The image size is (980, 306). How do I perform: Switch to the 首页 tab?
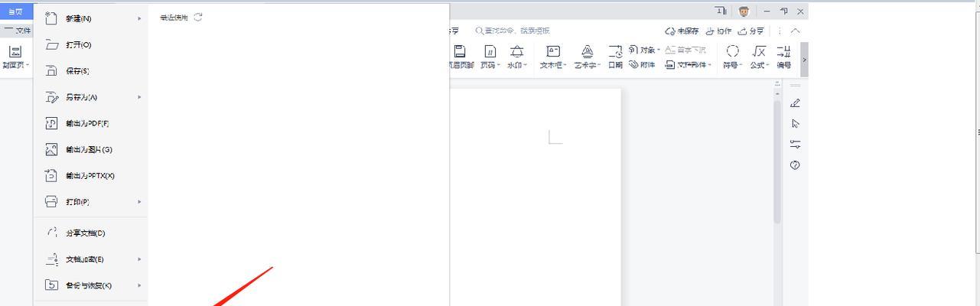coord(15,11)
